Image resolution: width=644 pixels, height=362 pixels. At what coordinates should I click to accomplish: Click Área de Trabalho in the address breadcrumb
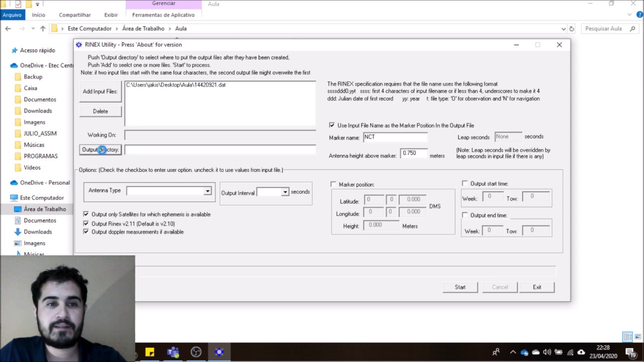pyautogui.click(x=143, y=29)
